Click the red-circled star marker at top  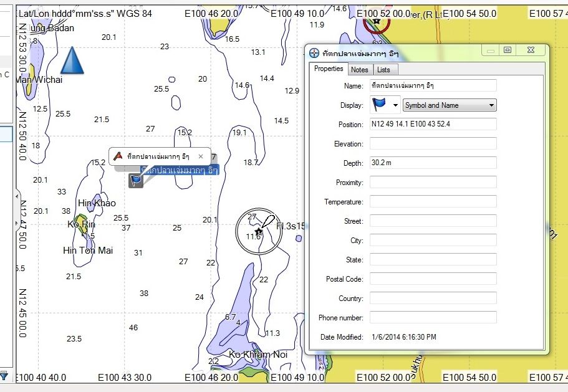pyautogui.click(x=376, y=21)
